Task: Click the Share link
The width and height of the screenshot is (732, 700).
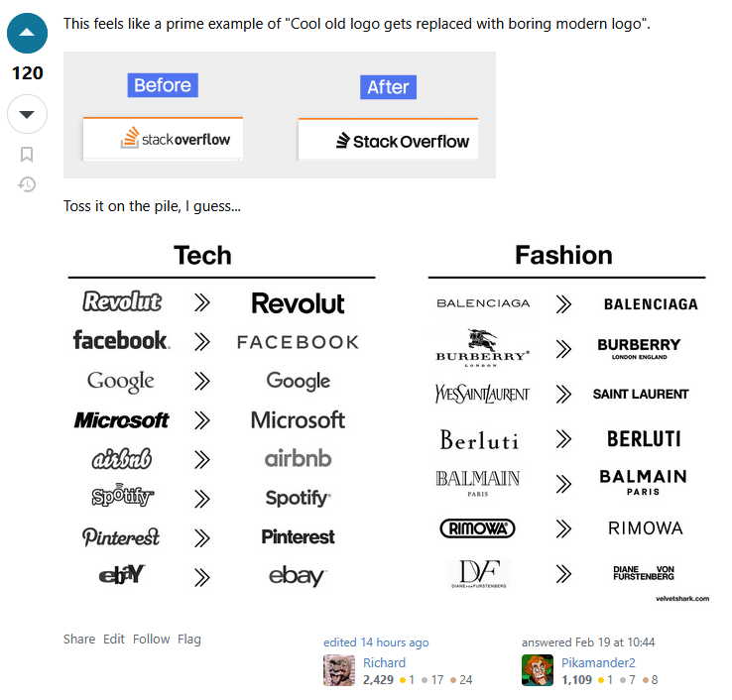Action: [79, 640]
